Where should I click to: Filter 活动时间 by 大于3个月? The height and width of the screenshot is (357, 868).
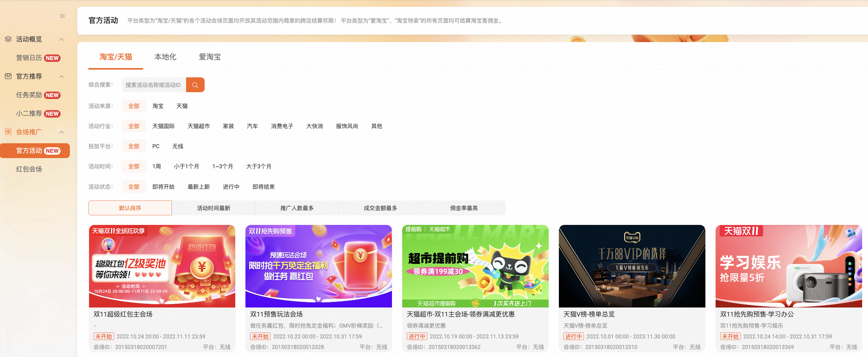259,166
